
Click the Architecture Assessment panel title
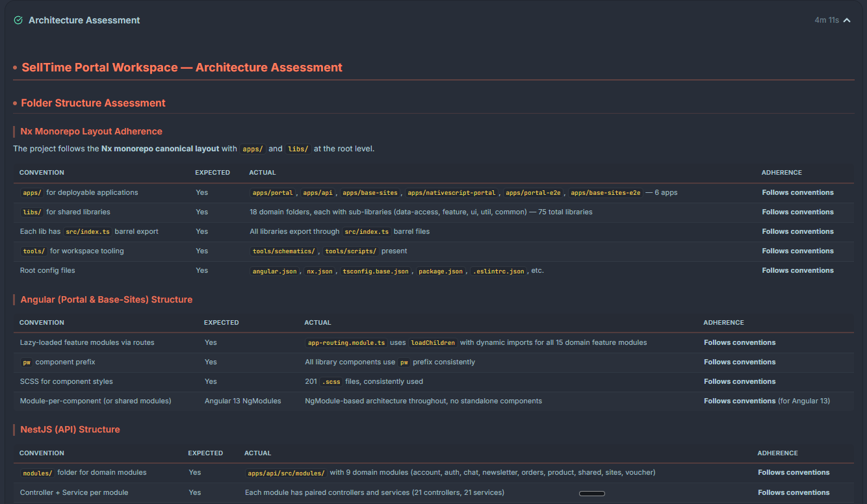click(x=84, y=20)
